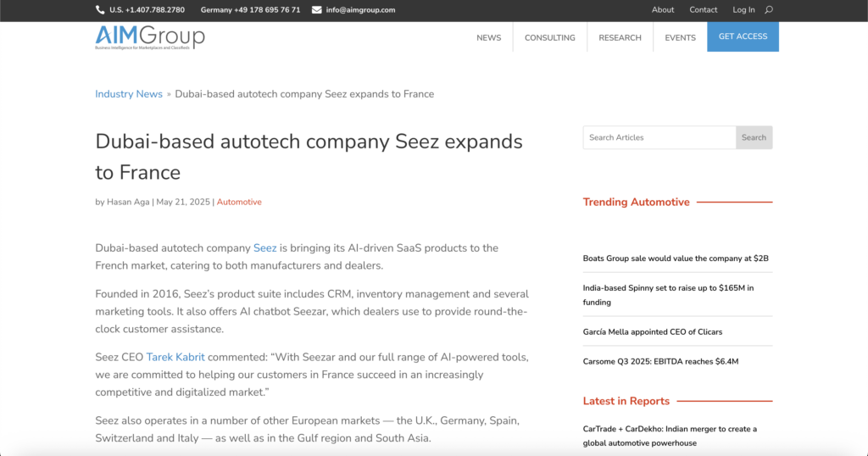
Task: Open the Tarek Kabrit profile link
Action: pos(175,357)
